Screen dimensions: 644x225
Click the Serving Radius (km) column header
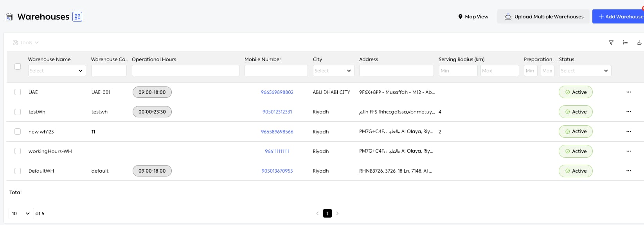pos(462,59)
